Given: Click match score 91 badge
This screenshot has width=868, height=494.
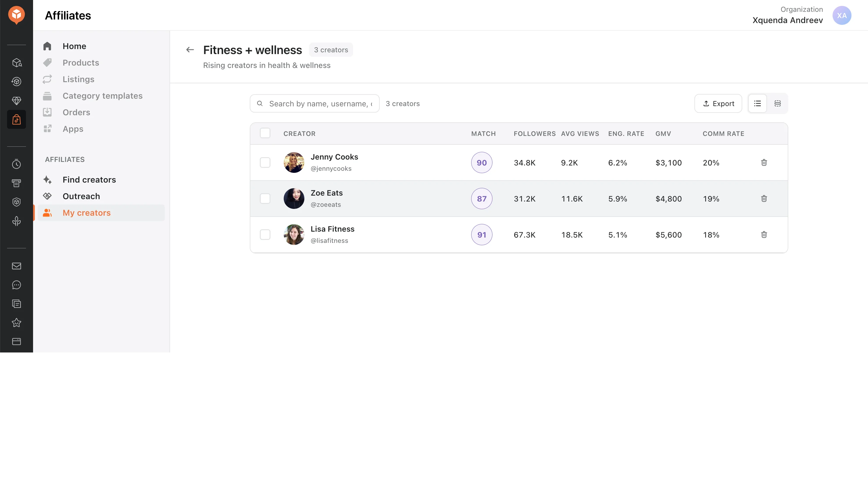Looking at the screenshot, I should [482, 235].
